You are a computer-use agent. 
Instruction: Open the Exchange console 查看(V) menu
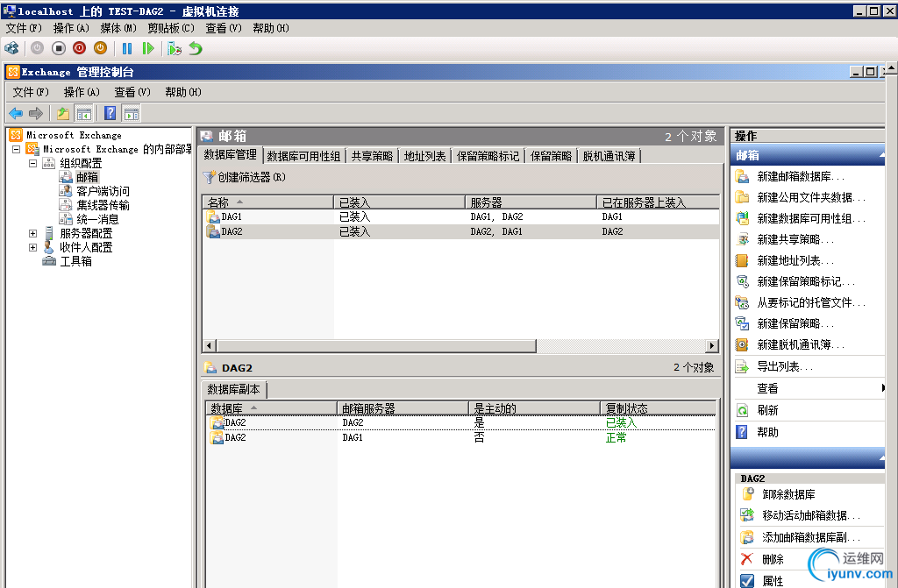tap(132, 92)
